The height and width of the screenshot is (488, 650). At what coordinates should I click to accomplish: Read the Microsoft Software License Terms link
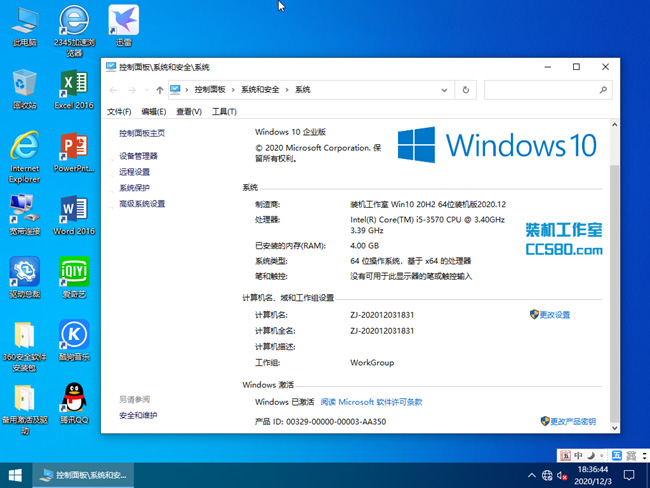[x=371, y=402]
